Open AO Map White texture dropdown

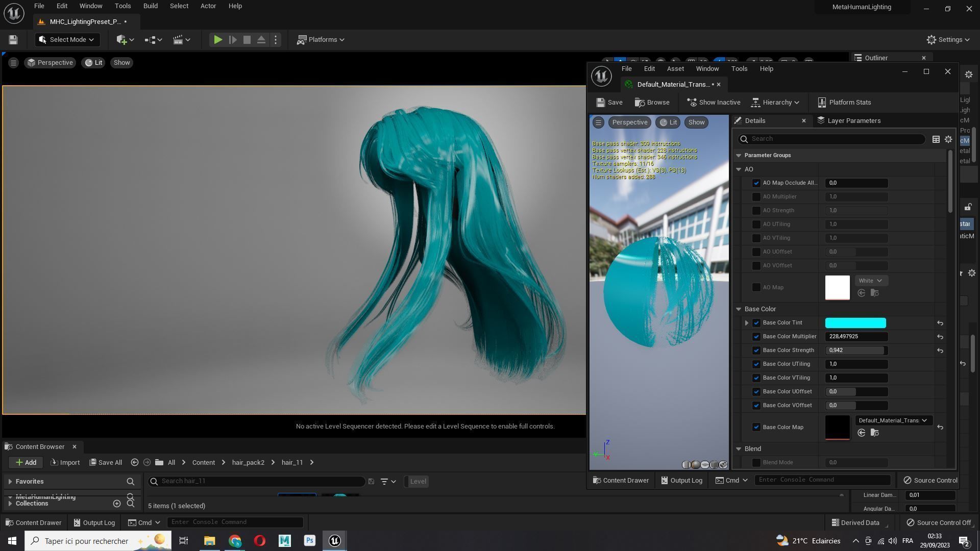pyautogui.click(x=870, y=281)
